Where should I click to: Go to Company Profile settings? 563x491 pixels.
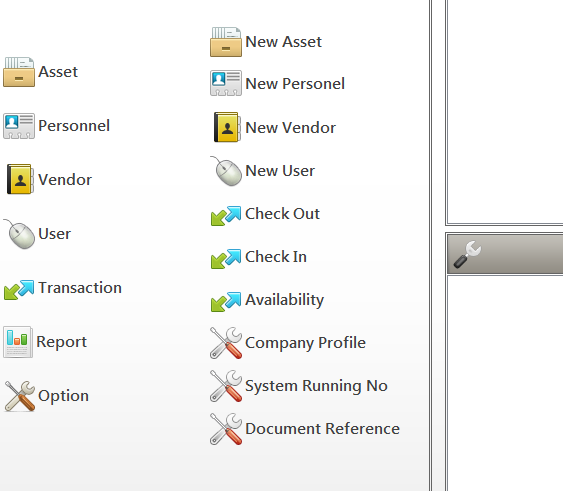coord(306,343)
